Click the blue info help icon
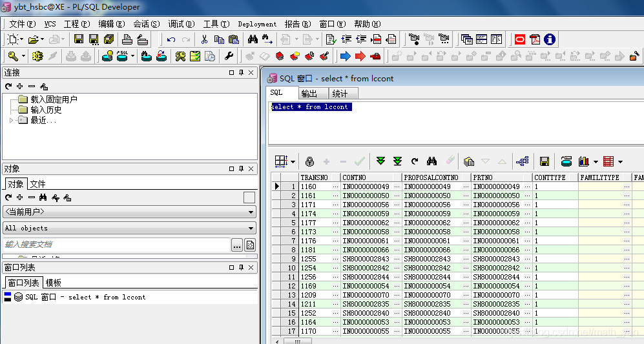 click(x=550, y=39)
